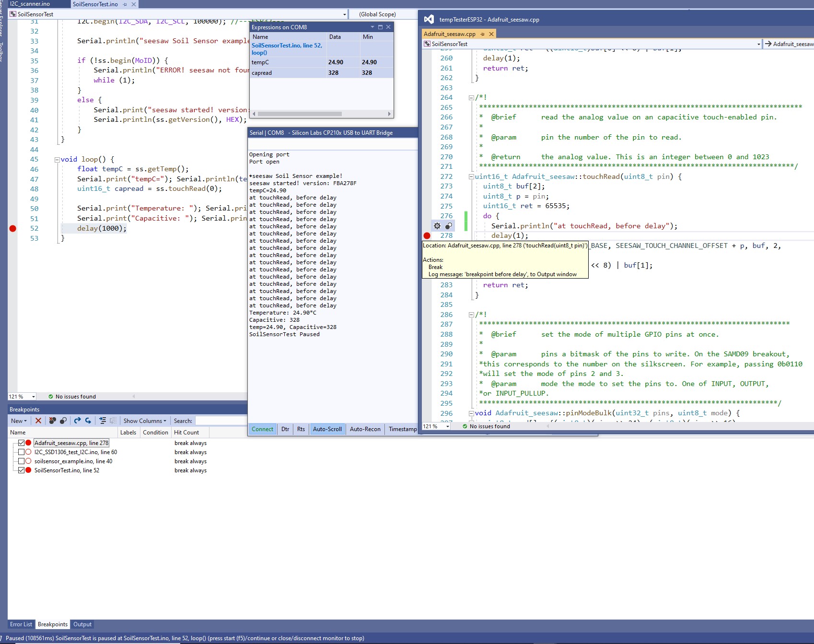Enable soilsensor_example.ino line 40 breakpoint
814x644 pixels.
coord(21,461)
